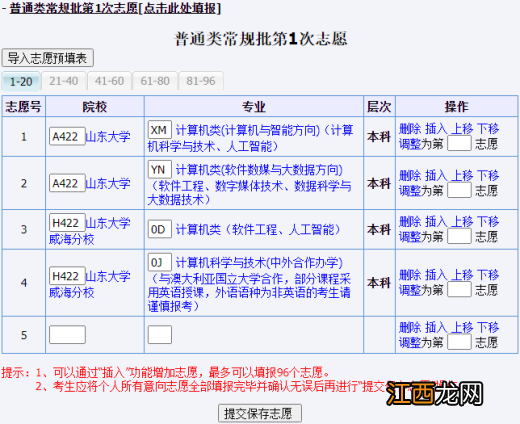Click the 专业 column header
The width and height of the screenshot is (520, 424).
click(254, 107)
